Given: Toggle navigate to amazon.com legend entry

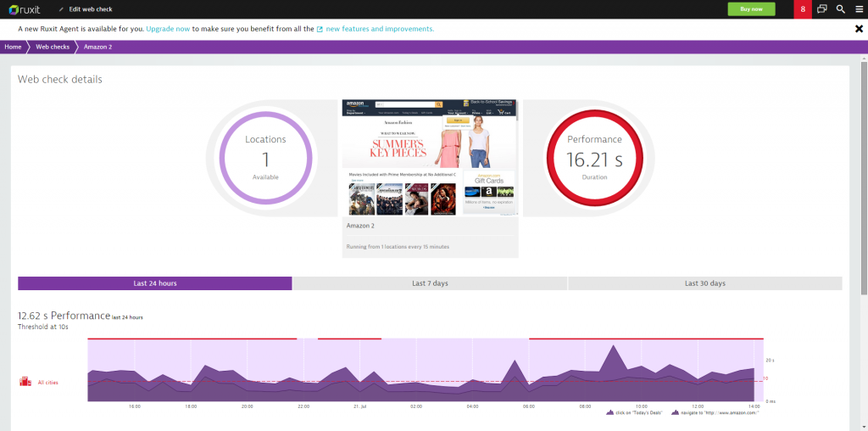Looking at the screenshot, I should click(715, 412).
